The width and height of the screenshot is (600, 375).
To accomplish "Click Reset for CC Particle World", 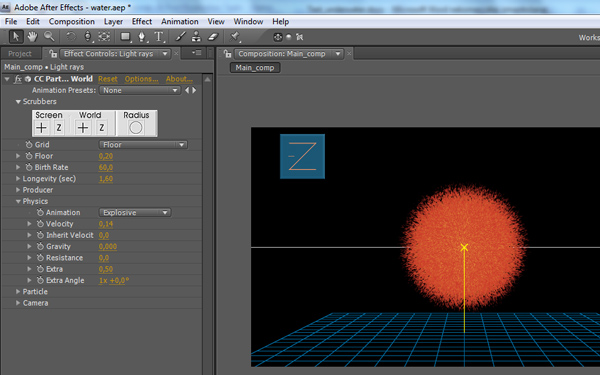I will point(108,79).
